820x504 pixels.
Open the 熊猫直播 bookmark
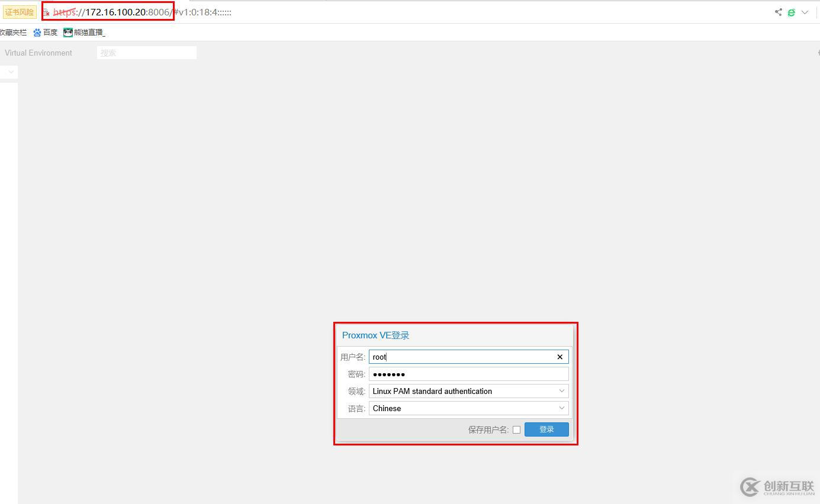point(84,33)
